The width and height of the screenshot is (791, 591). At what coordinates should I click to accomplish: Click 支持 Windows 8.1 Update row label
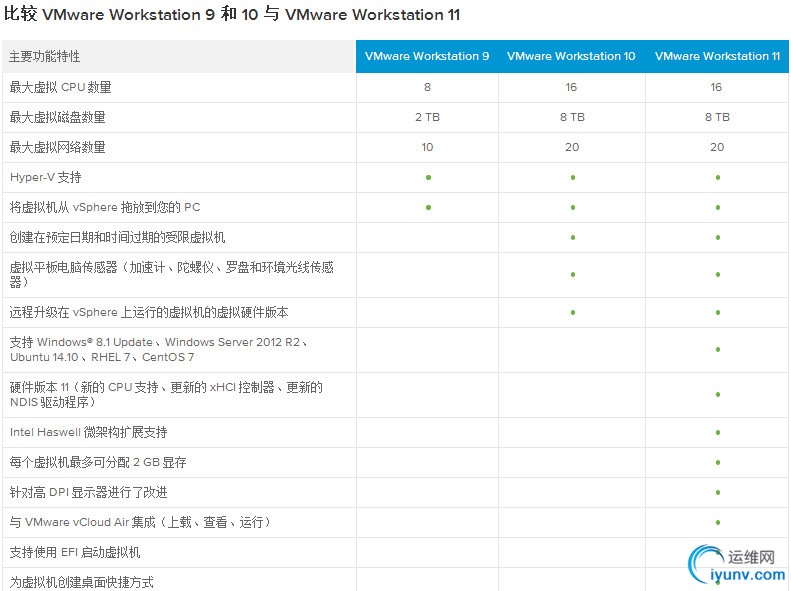tap(158, 349)
